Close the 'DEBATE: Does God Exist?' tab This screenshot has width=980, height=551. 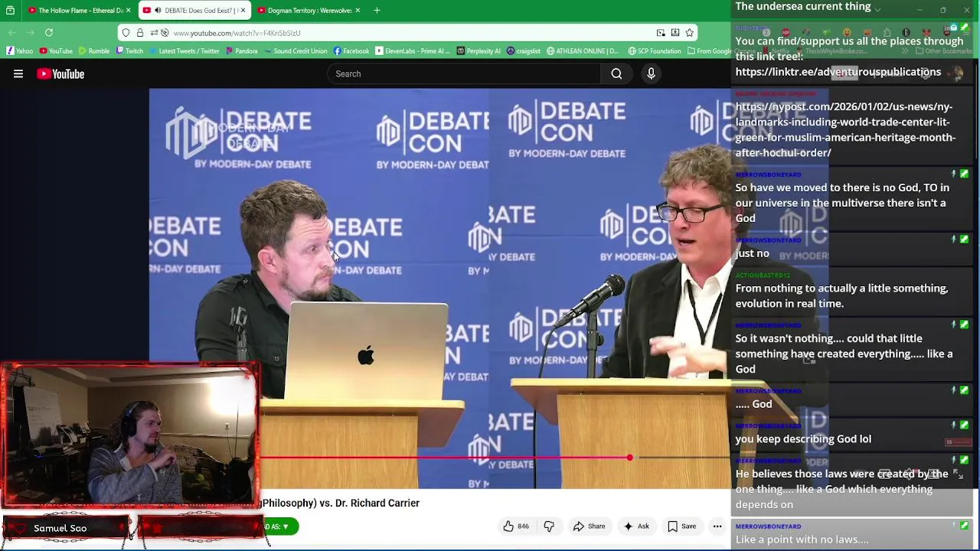pyautogui.click(x=243, y=11)
